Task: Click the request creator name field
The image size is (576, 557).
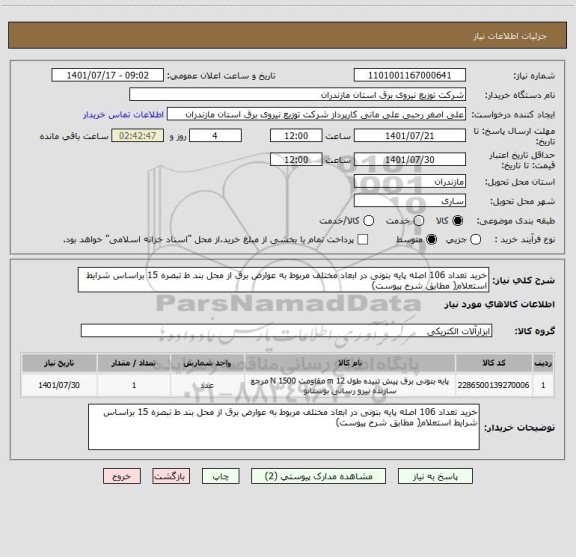Action: (316, 114)
